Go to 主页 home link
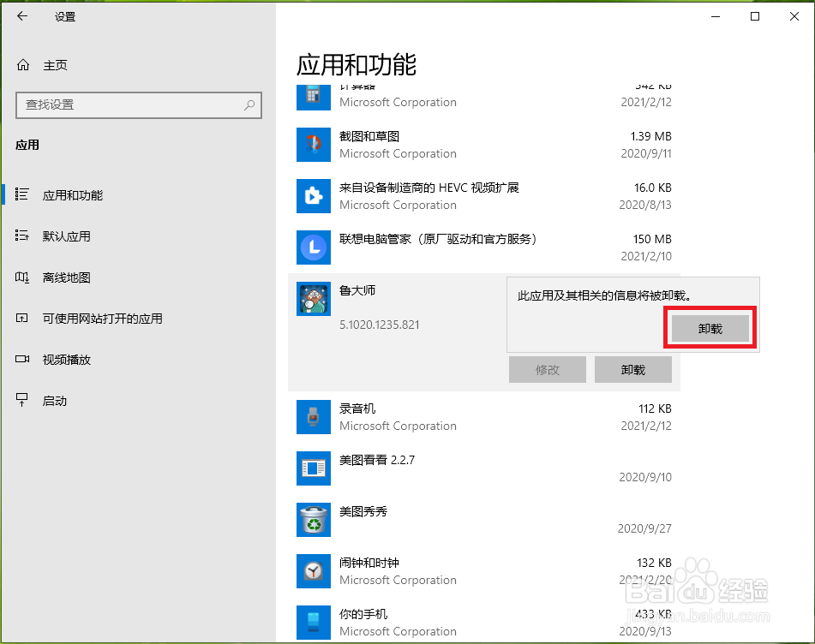This screenshot has width=815, height=644. 55,65
